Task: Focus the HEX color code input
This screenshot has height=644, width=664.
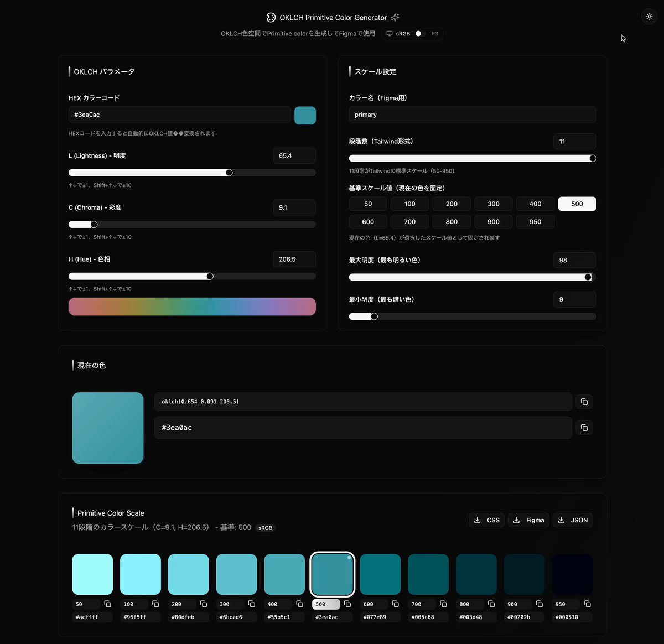Action: click(179, 115)
